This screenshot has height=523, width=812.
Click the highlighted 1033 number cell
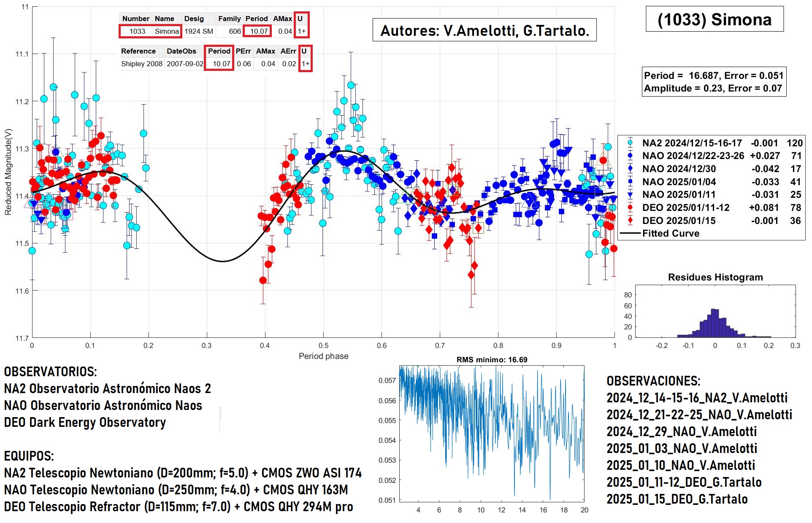tap(137, 31)
